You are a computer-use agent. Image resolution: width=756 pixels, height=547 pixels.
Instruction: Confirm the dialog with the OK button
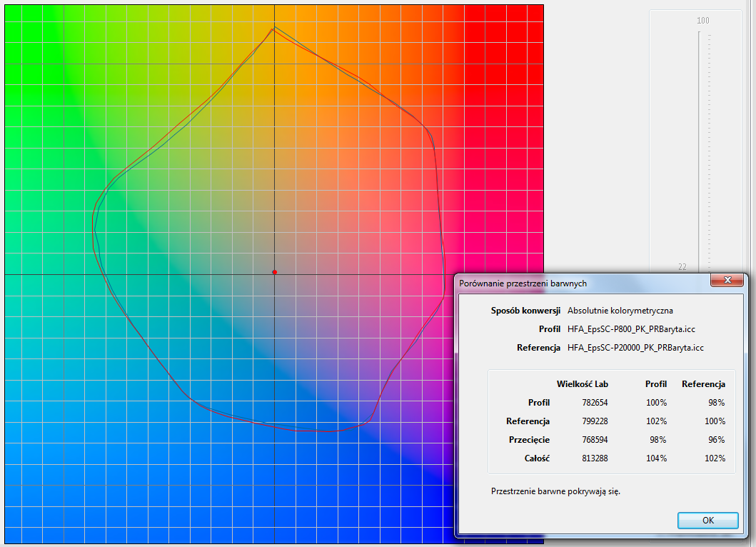click(707, 520)
